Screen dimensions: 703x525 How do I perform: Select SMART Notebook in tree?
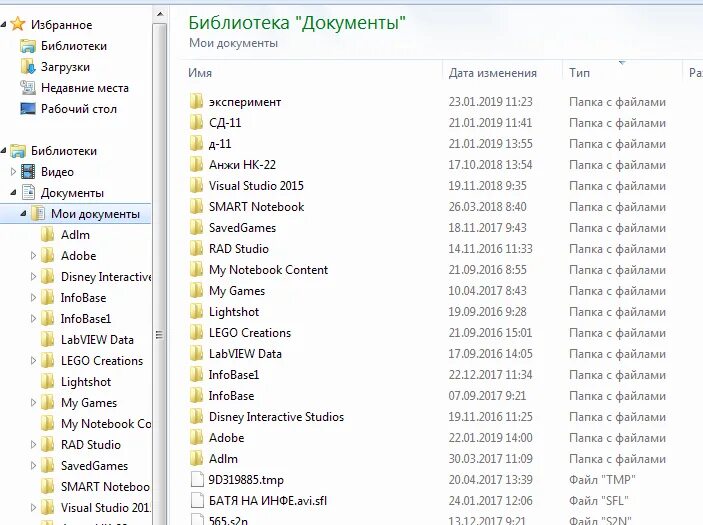105,486
